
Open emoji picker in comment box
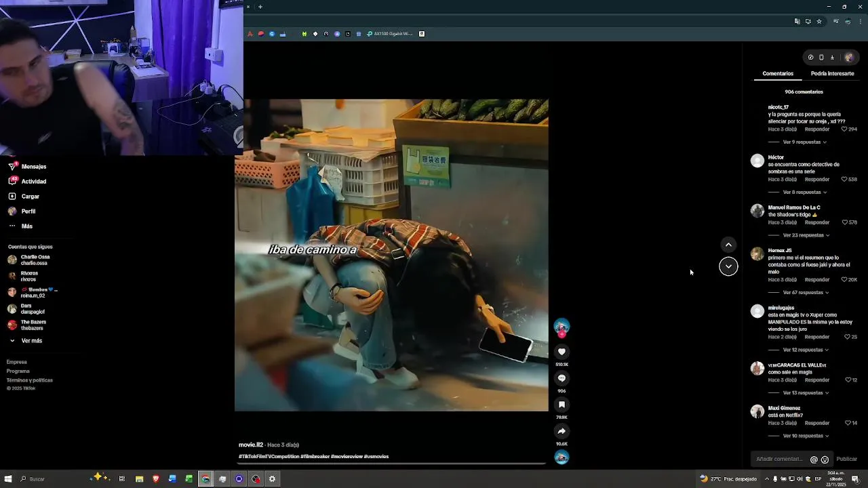[825, 460]
